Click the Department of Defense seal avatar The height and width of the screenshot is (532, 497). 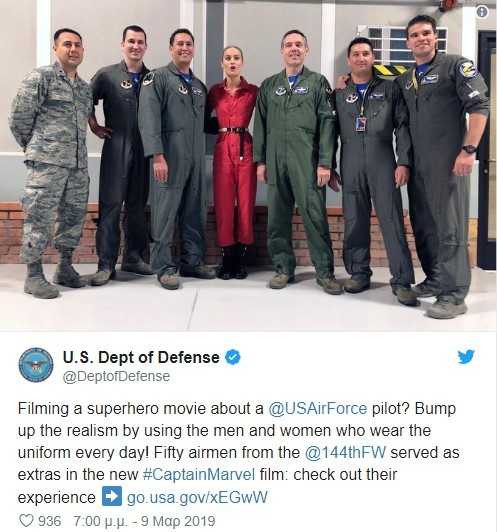coord(36,365)
